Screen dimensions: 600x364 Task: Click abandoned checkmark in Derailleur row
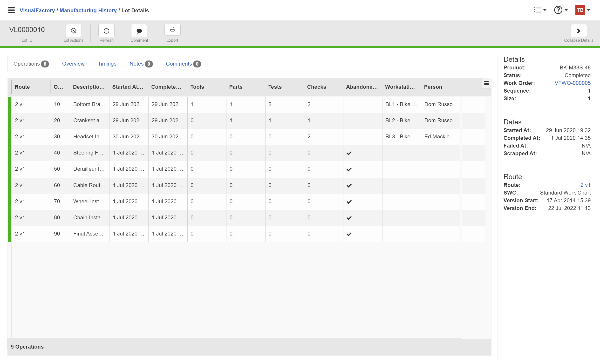(x=349, y=169)
